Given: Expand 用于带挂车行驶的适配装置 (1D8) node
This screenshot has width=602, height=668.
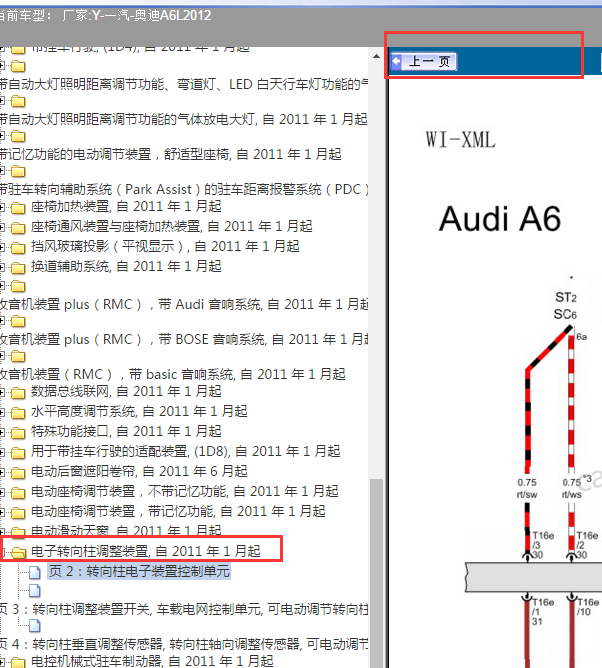Looking at the screenshot, I should 2,452.
